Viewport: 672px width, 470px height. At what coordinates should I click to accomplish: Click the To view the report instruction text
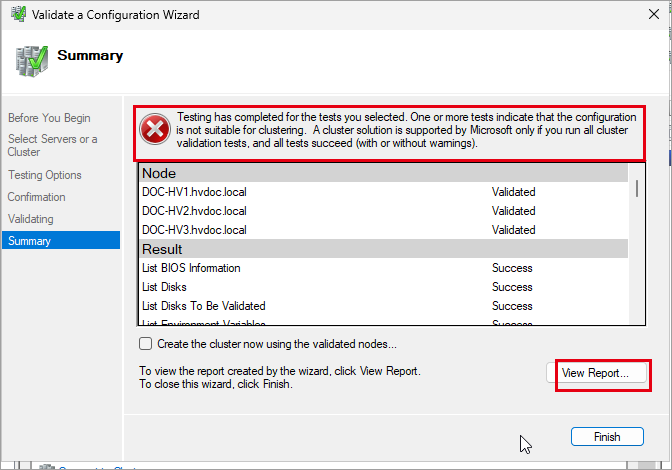280,377
